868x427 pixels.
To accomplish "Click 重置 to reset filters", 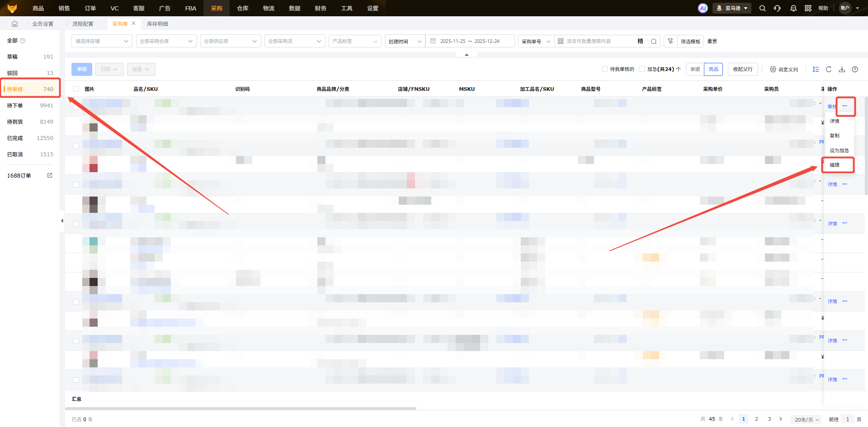I will (712, 41).
